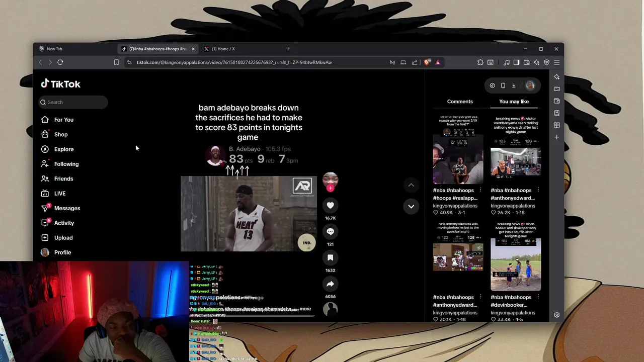Open Reading List icon in sidebar
This screenshot has height=362, width=644.
(x=556, y=125)
